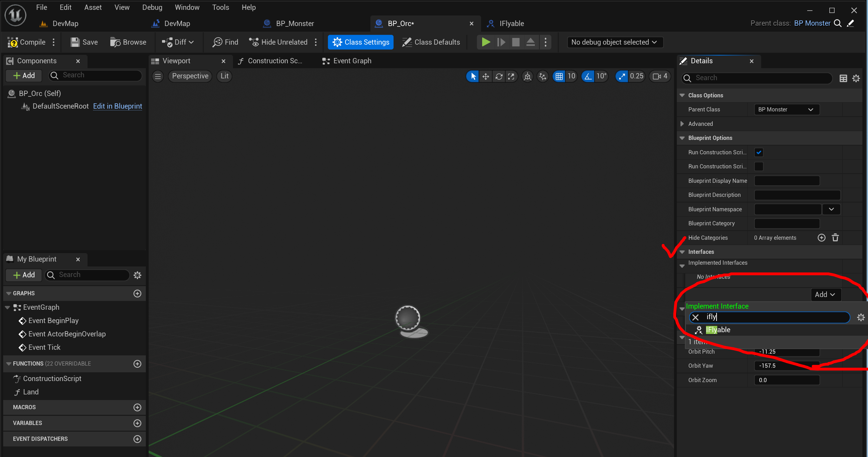This screenshot has width=868, height=457.
Task: Switch to the IFlyable tab
Action: pos(511,24)
